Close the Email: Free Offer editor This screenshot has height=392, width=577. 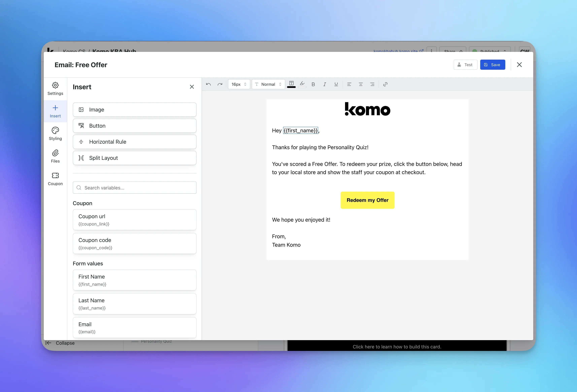(x=519, y=65)
